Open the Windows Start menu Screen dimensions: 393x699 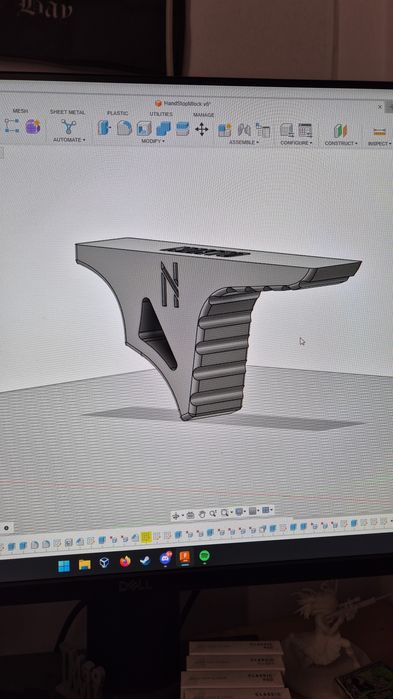(x=64, y=566)
